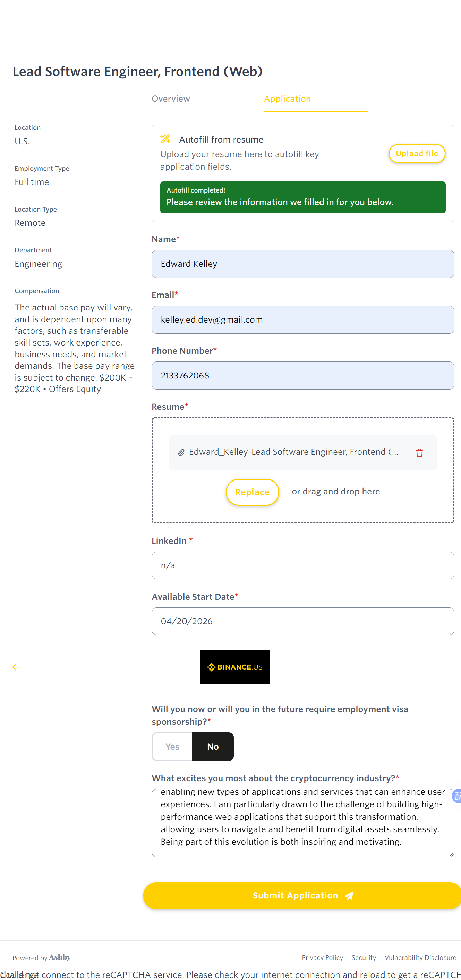Open the Security footer link
This screenshot has height=980, width=461.
363,957
